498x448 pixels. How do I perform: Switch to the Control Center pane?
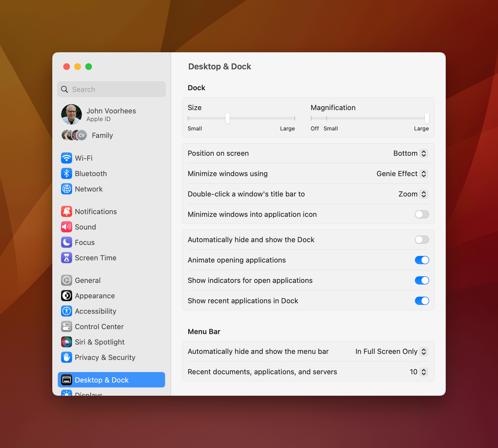pos(99,327)
